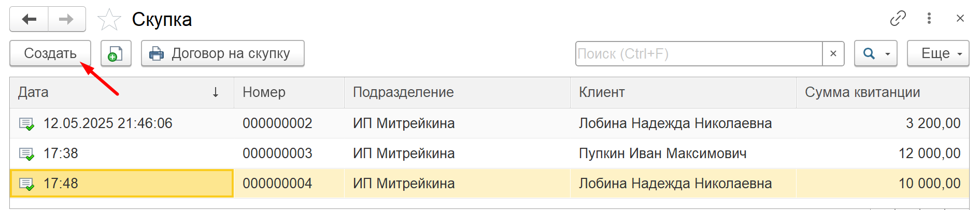Copy the selected document using the green-plus icon

[x=116, y=53]
